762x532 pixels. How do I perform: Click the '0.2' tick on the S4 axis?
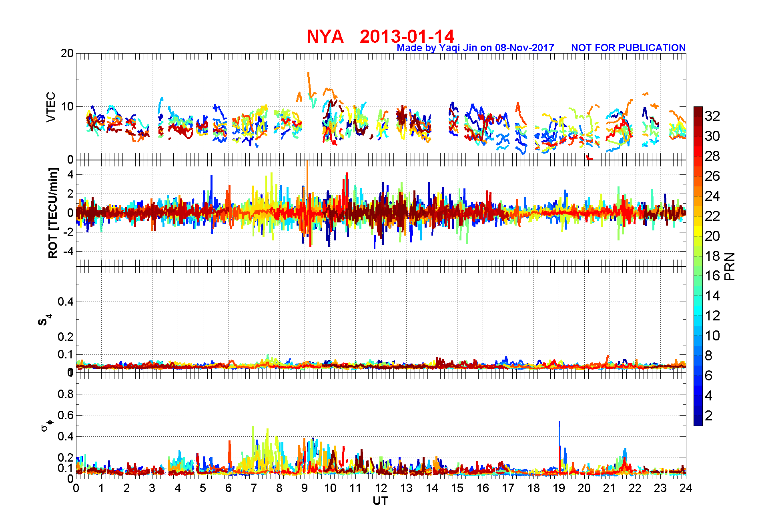click(x=66, y=337)
